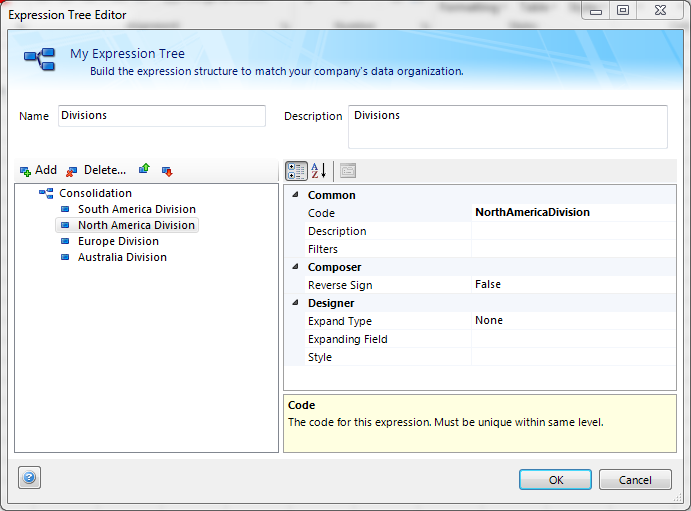The width and height of the screenshot is (691, 511).
Task: Move expression down with red arrow icon
Action: (x=167, y=171)
